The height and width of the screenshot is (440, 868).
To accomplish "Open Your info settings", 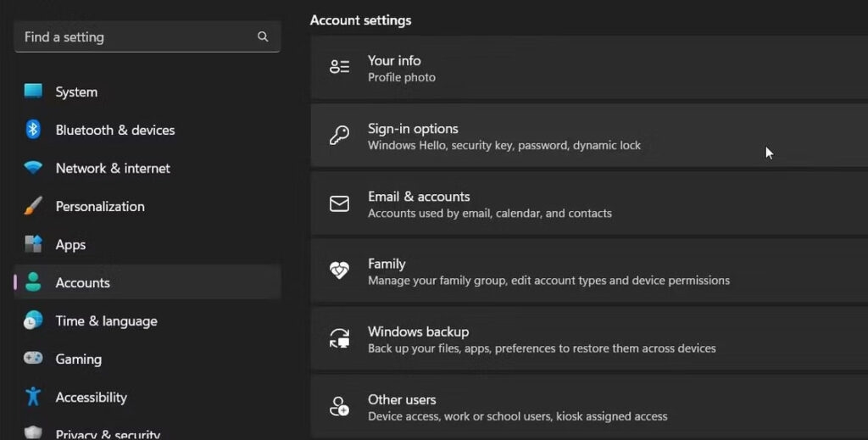I will point(589,68).
